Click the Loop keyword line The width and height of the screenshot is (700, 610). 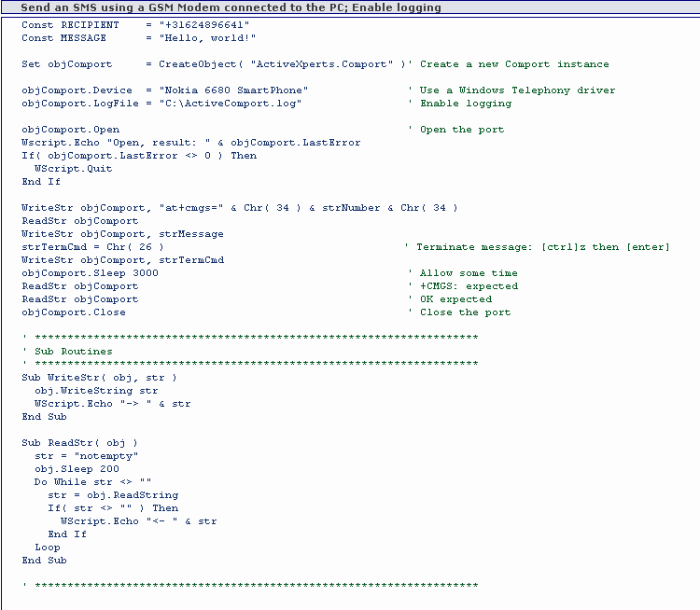(x=48, y=548)
